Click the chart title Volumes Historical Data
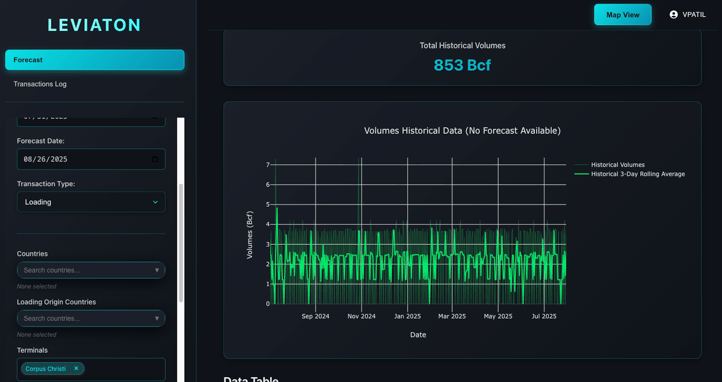722x382 pixels. 462,131
